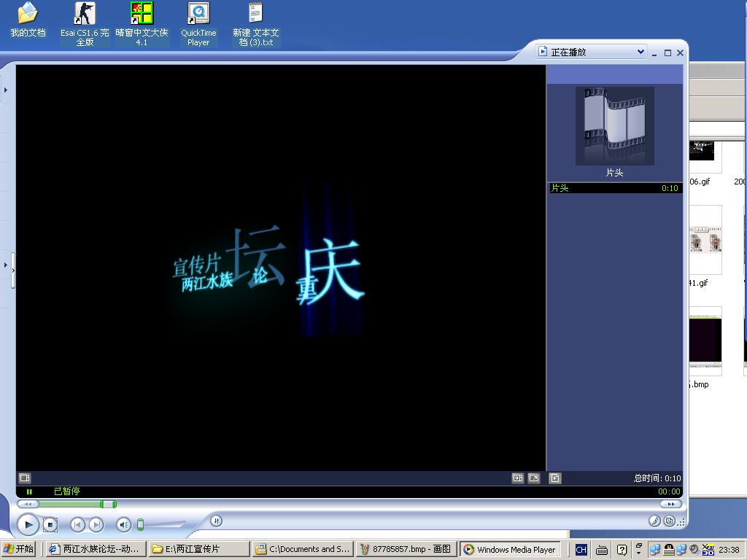Viewport: 747px width, 560px height.
Task: Click the rewind button on seek bar
Action: pyautogui.click(x=28, y=504)
